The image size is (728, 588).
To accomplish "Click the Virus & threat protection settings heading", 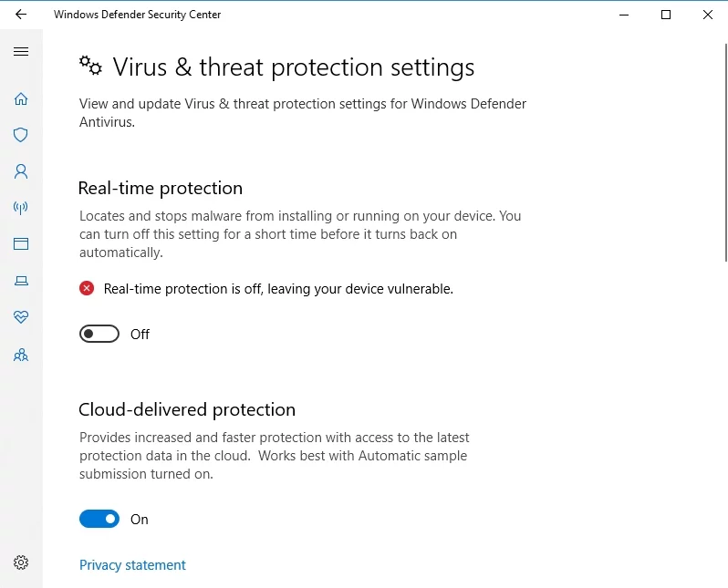I will (294, 67).
